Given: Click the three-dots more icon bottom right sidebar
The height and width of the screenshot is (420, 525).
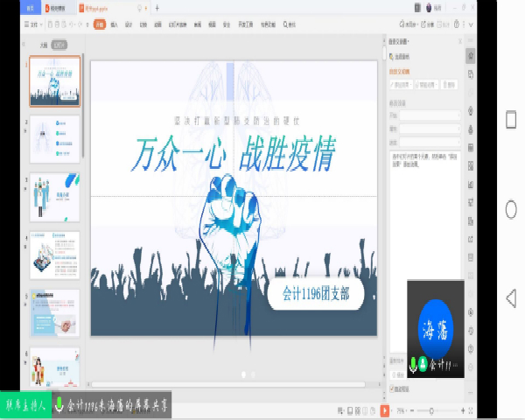Looking at the screenshot, I should [x=471, y=393].
